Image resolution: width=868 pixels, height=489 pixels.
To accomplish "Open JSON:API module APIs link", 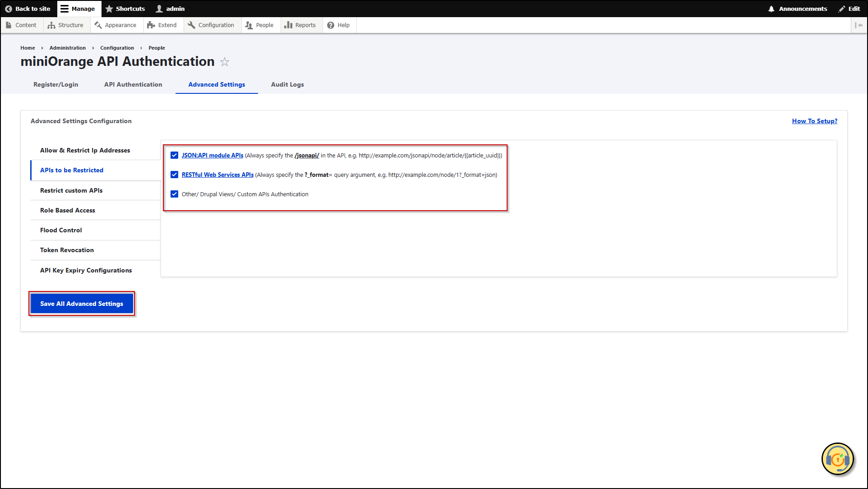I will (212, 155).
